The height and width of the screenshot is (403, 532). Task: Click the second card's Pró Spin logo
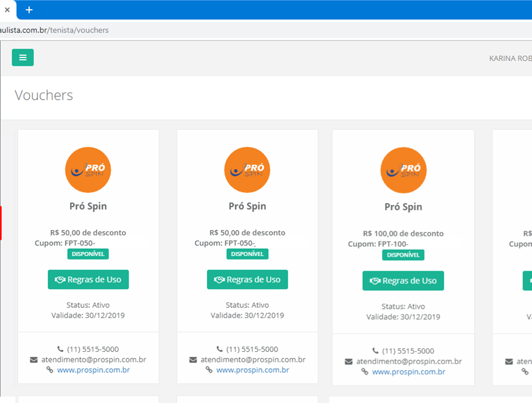click(247, 170)
